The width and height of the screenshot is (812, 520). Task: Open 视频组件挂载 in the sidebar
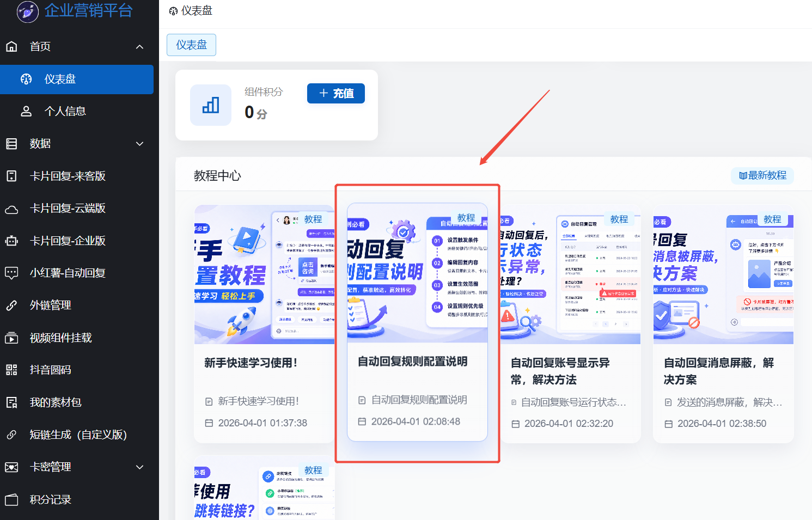tap(61, 338)
